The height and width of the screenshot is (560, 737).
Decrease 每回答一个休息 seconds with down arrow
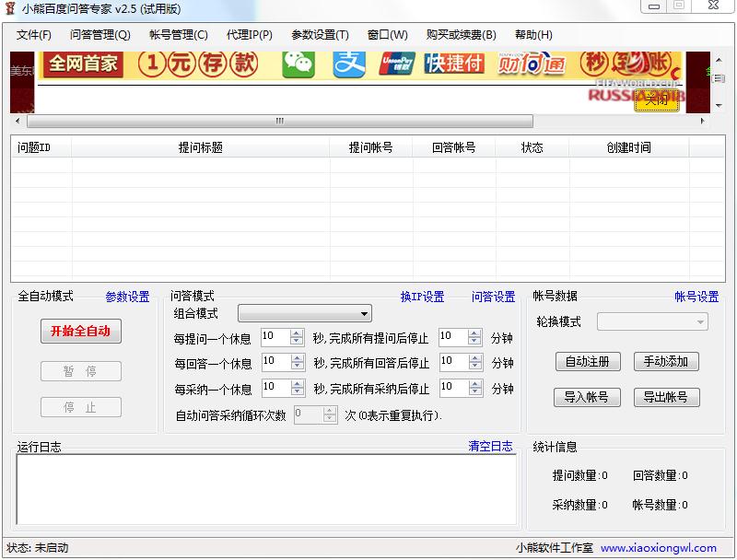(x=297, y=367)
